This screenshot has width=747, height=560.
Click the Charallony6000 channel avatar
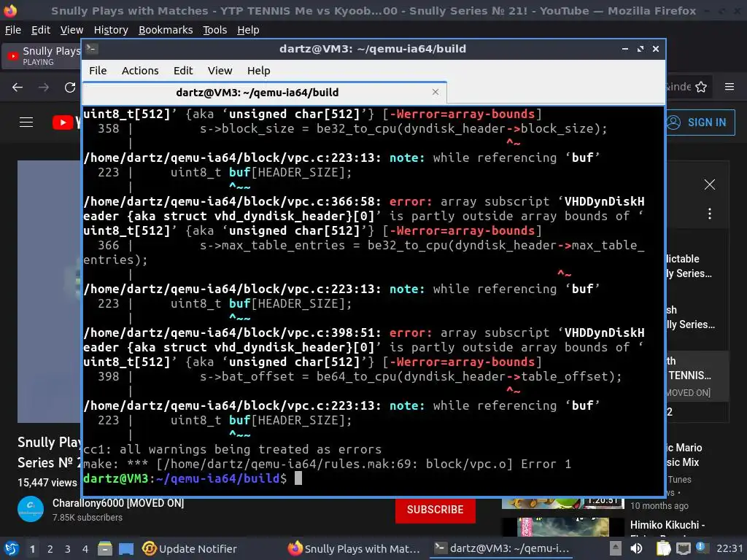(x=31, y=509)
